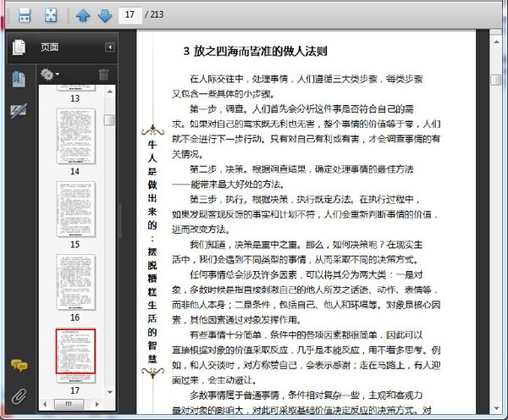Viewport: 508px width, 420px height.
Task: Collapse the 页面 panel with arrow button
Action: pos(110,47)
